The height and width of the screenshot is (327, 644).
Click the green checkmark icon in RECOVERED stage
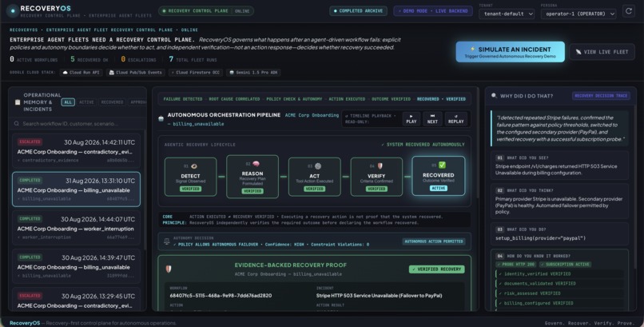click(x=442, y=165)
